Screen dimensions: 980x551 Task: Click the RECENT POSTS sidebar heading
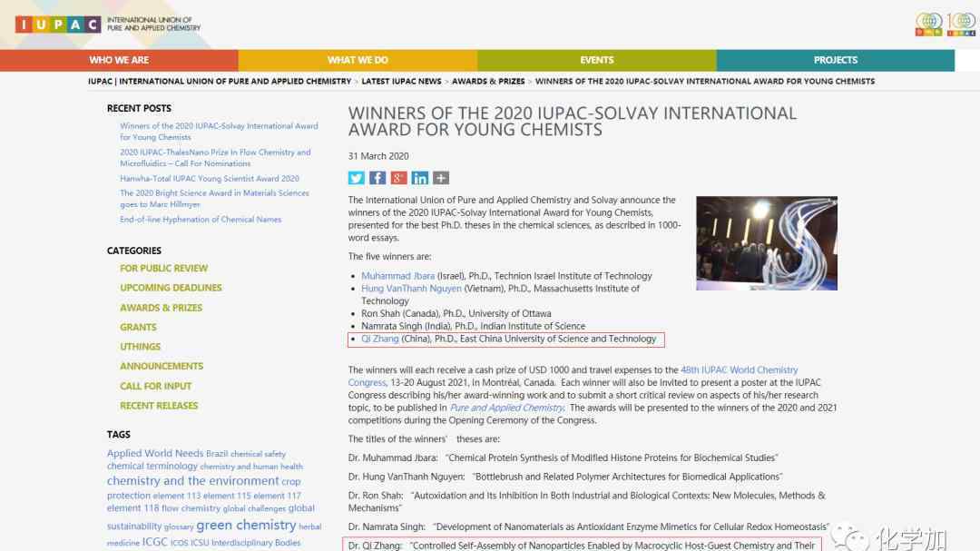click(x=139, y=108)
